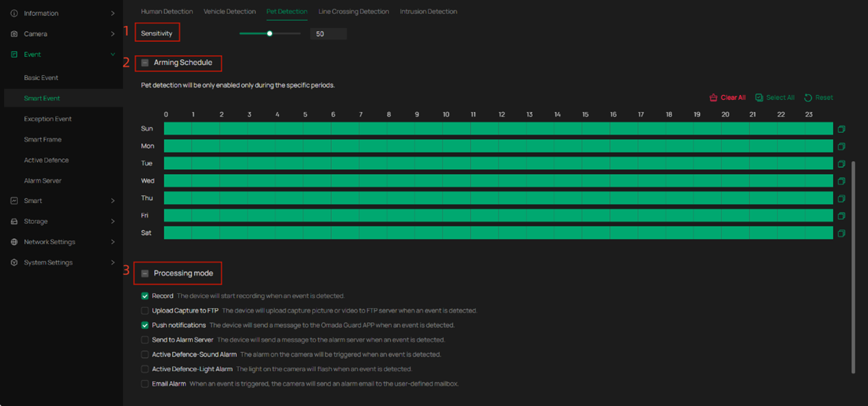Click the Select All check icon
This screenshot has width=868, height=406.
[759, 98]
